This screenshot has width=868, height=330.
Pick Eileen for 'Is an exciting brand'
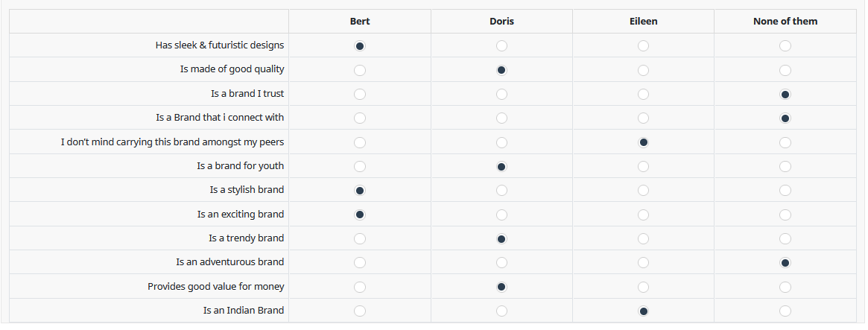(x=643, y=215)
